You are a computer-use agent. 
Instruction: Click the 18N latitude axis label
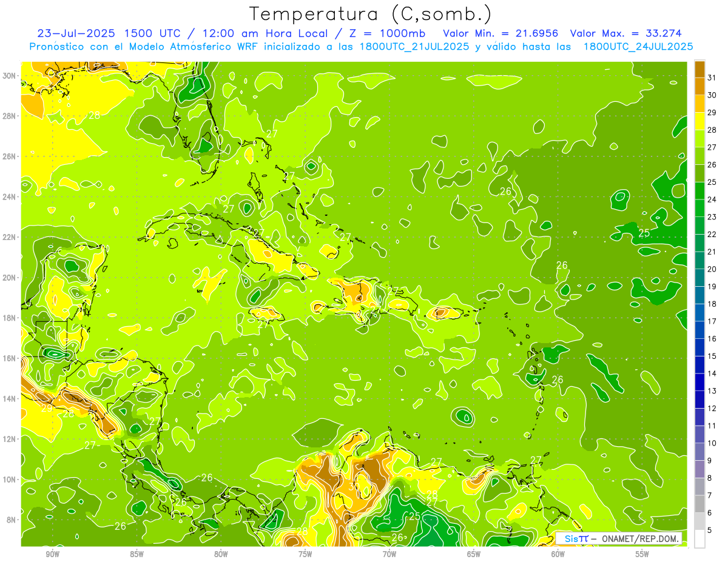pyautogui.click(x=10, y=318)
